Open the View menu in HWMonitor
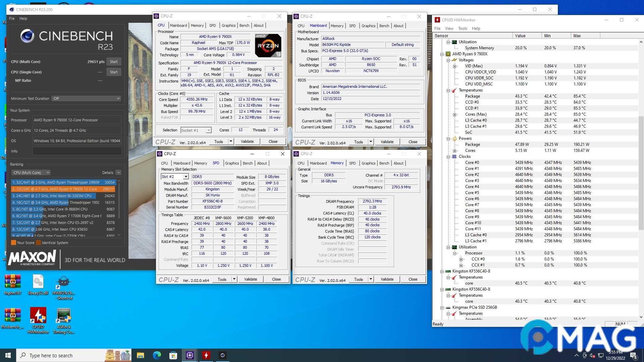644x362 pixels. 449,28
